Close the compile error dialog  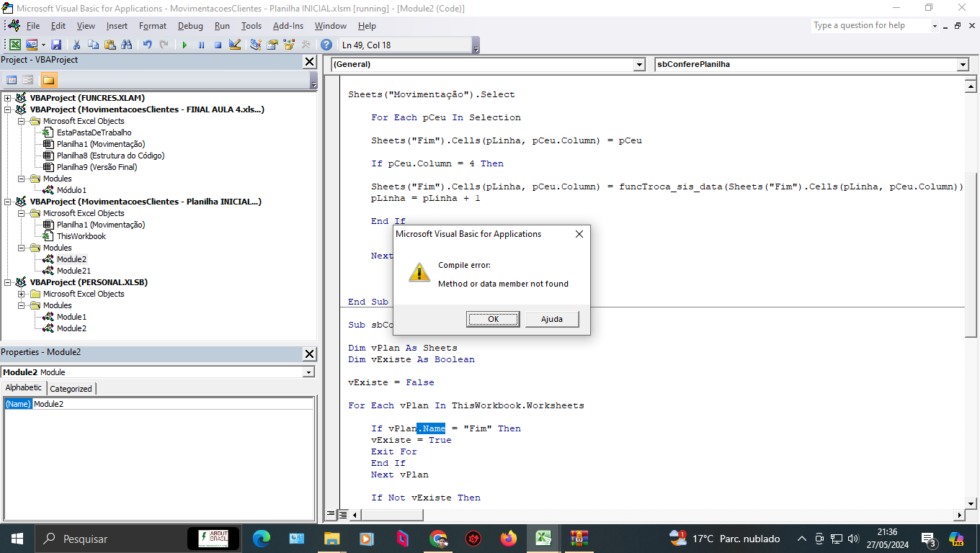point(579,234)
